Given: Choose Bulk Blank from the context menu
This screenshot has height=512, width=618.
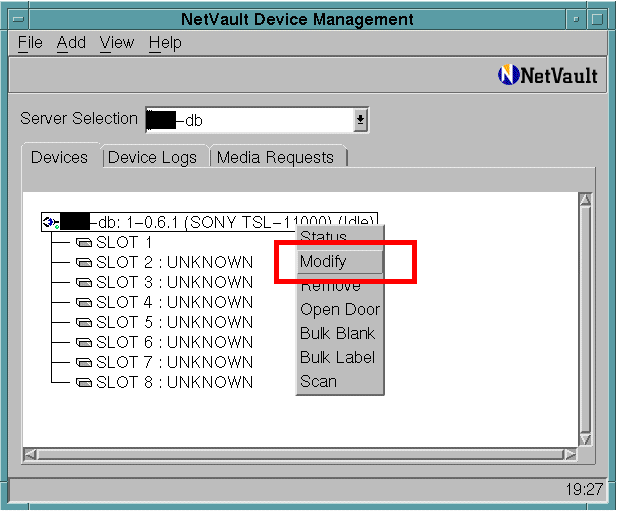Looking at the screenshot, I should click(340, 333).
